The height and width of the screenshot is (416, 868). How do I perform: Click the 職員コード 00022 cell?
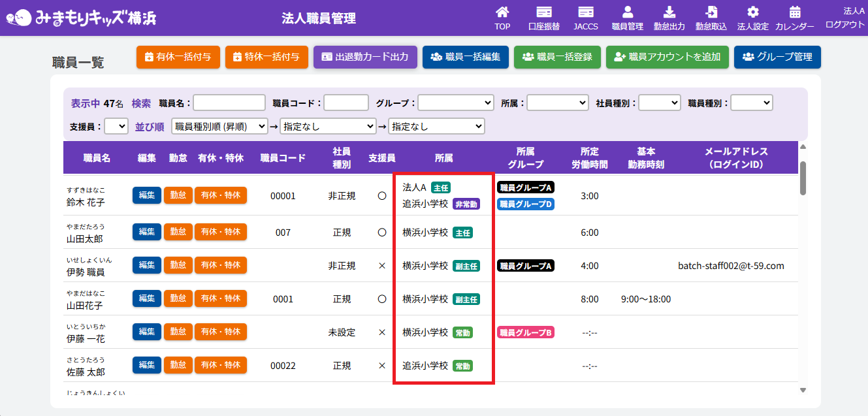[283, 366]
